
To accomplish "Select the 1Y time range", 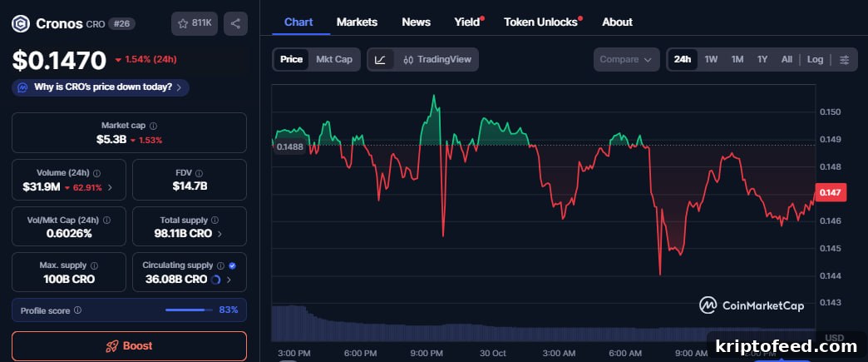I will coord(762,59).
